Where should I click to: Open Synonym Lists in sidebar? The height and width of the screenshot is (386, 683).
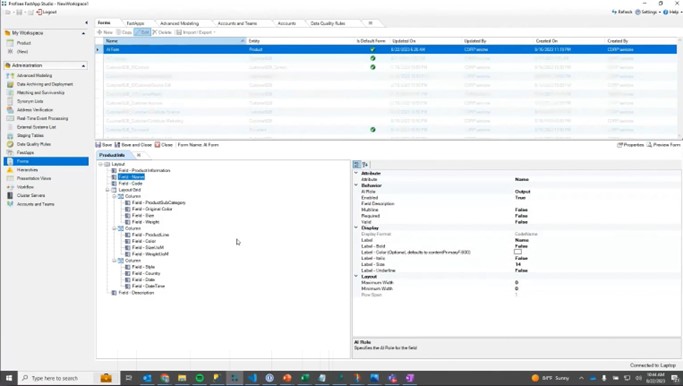click(30, 101)
